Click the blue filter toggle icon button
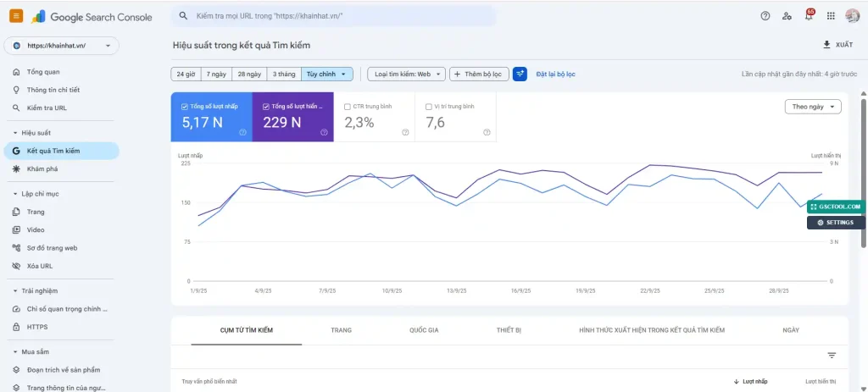 click(x=520, y=74)
